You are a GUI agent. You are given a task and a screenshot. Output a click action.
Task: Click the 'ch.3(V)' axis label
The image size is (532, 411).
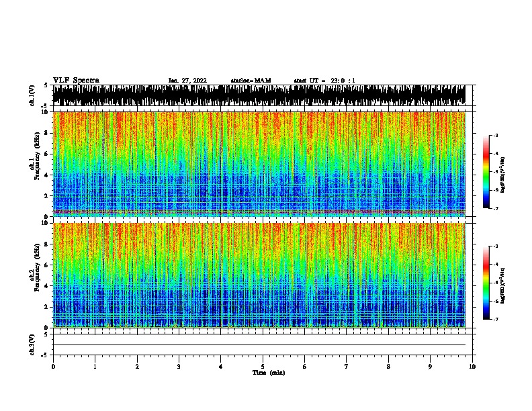(x=32, y=345)
